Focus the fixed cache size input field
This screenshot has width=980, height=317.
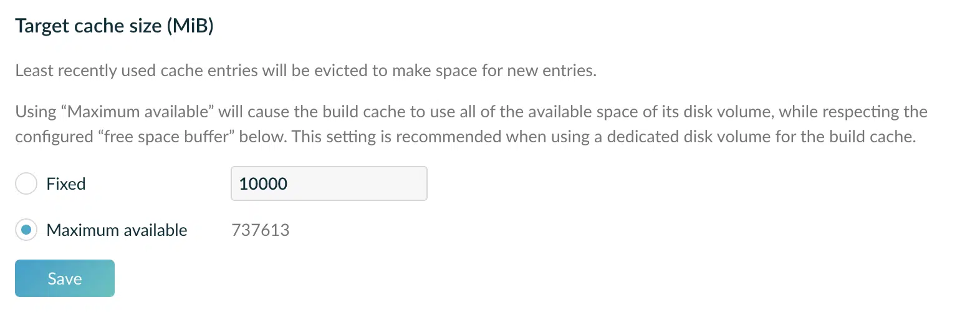(x=329, y=183)
